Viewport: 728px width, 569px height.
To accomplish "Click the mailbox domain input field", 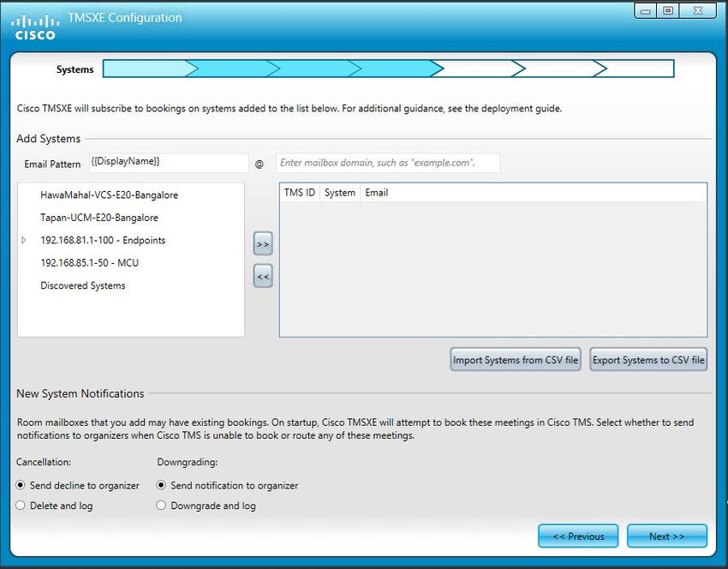I will pos(388,163).
